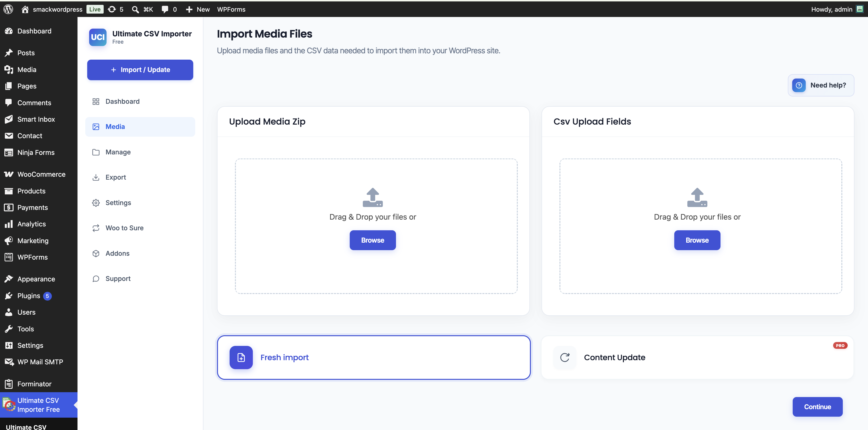Click the Import Media Files heading
This screenshot has width=868, height=430.
(x=264, y=34)
